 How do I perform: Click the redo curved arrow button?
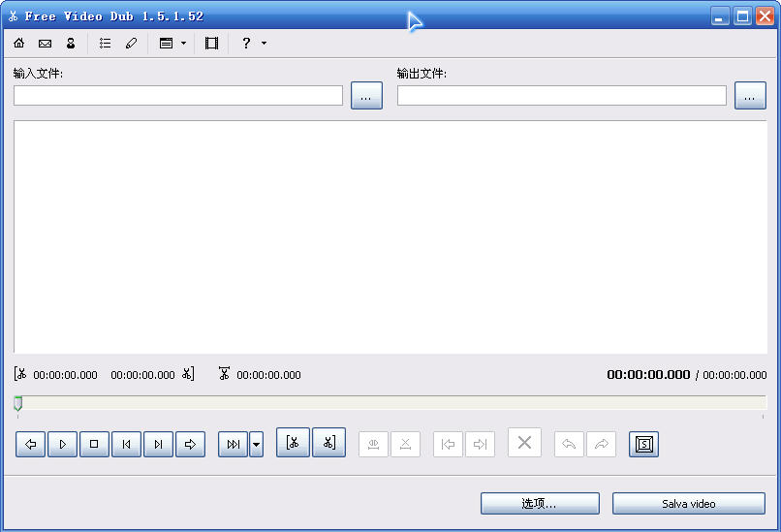(x=601, y=444)
